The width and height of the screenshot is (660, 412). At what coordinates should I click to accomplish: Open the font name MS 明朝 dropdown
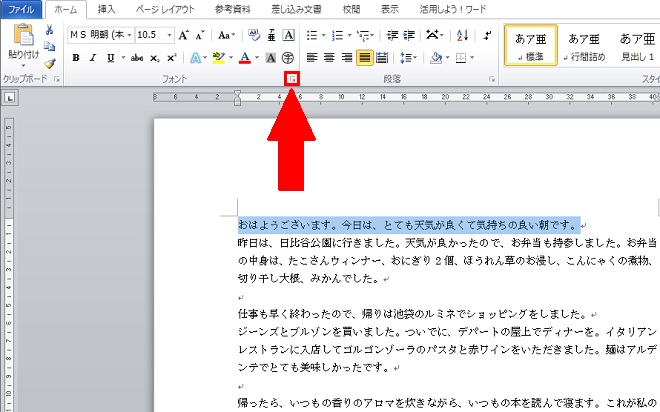130,35
